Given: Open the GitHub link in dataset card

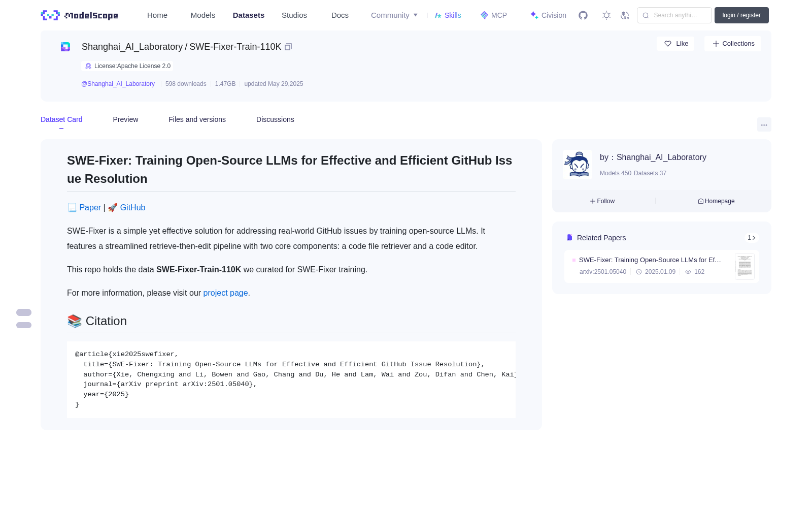Looking at the screenshot, I should point(132,207).
